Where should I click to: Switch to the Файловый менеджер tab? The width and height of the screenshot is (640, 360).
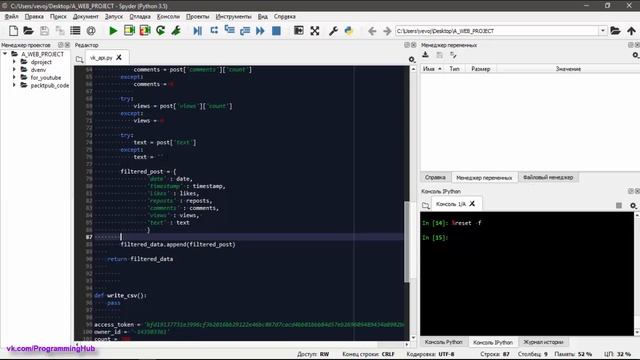point(548,178)
